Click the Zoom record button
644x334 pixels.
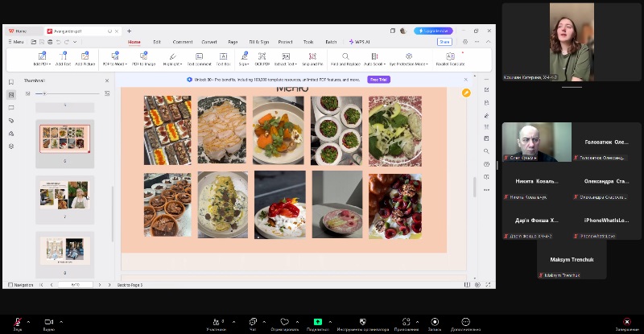click(435, 323)
